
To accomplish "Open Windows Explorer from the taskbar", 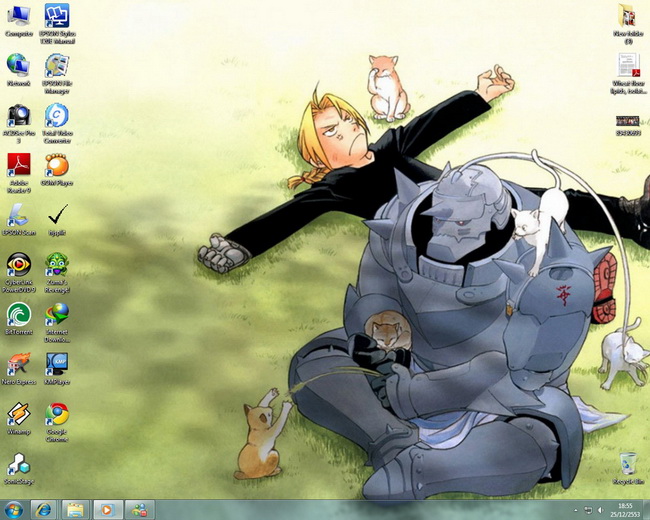I will coord(75,510).
